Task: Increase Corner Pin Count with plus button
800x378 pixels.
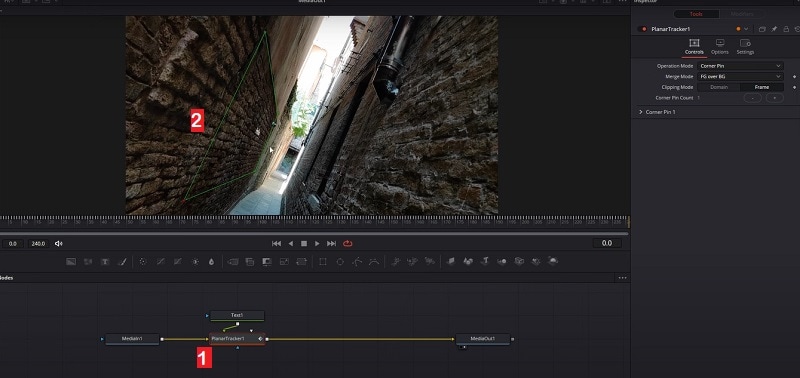Action: (x=774, y=98)
